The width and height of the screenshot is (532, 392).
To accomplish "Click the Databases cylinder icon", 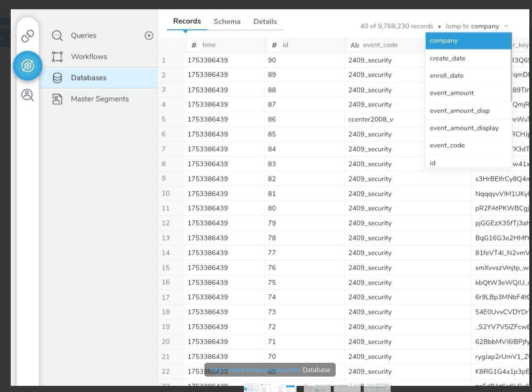I will coord(57,78).
